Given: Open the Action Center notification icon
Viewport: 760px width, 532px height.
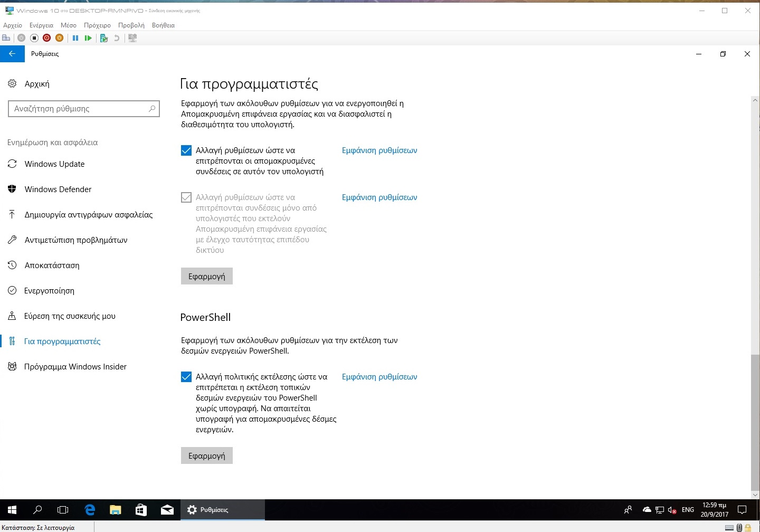Looking at the screenshot, I should (742, 510).
